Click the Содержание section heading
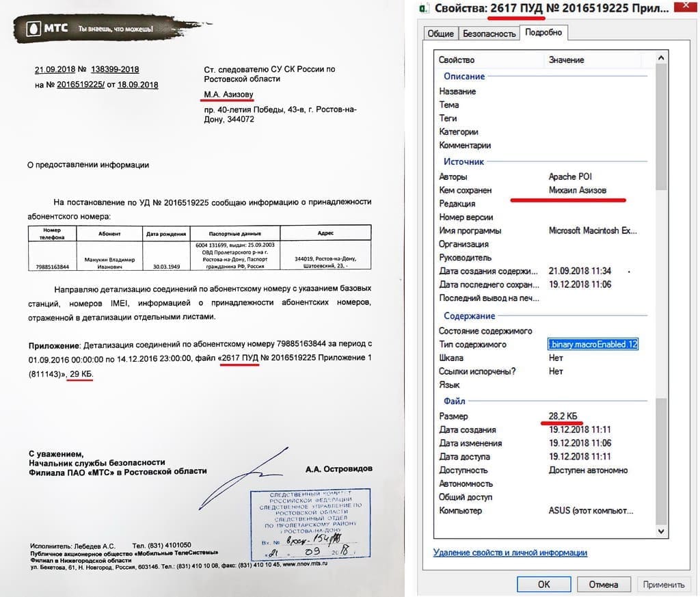 click(469, 316)
